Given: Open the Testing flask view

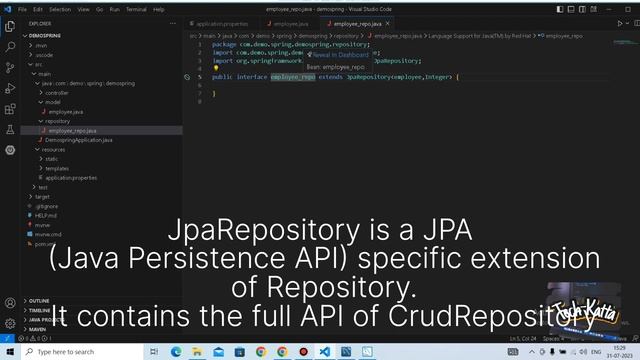Looking at the screenshot, I should pyautogui.click(x=10, y=129).
